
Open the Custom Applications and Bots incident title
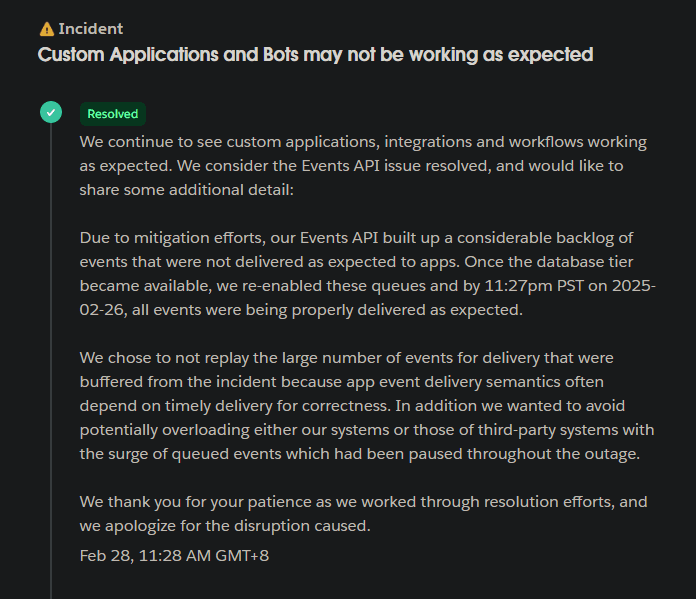[315, 54]
